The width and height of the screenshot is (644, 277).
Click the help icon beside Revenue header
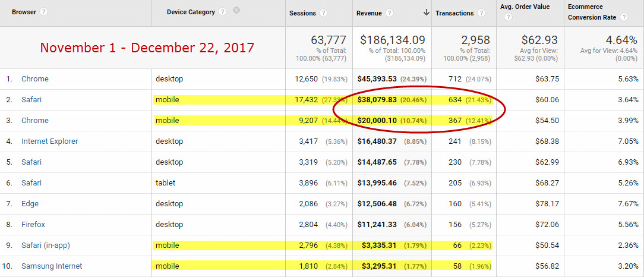[x=389, y=13]
